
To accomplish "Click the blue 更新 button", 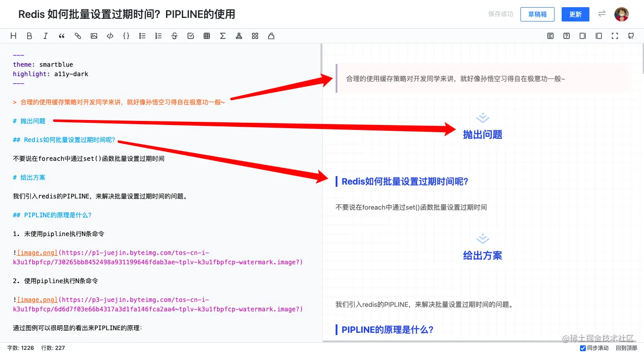I will (576, 14).
